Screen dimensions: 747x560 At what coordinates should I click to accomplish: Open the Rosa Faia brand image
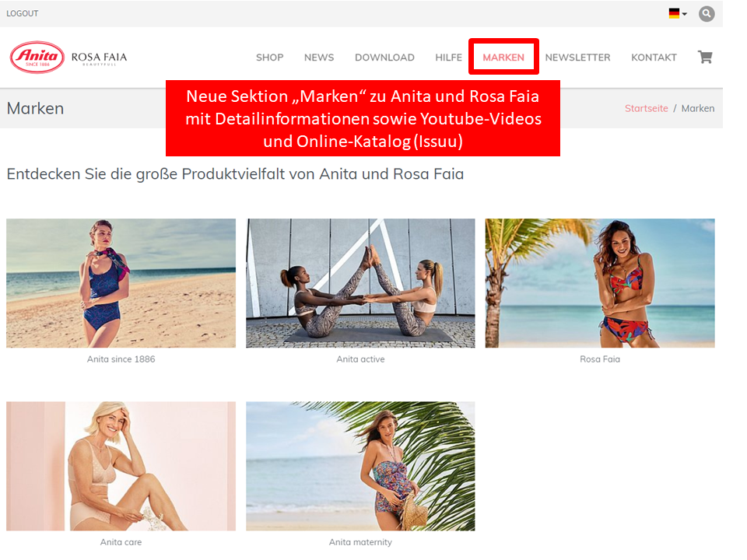coord(600,283)
